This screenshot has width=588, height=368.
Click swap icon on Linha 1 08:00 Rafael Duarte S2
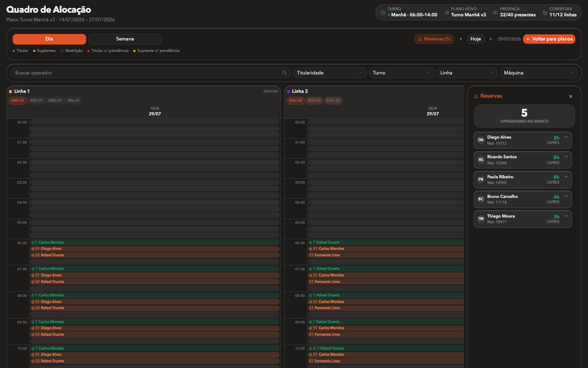pos(33,308)
